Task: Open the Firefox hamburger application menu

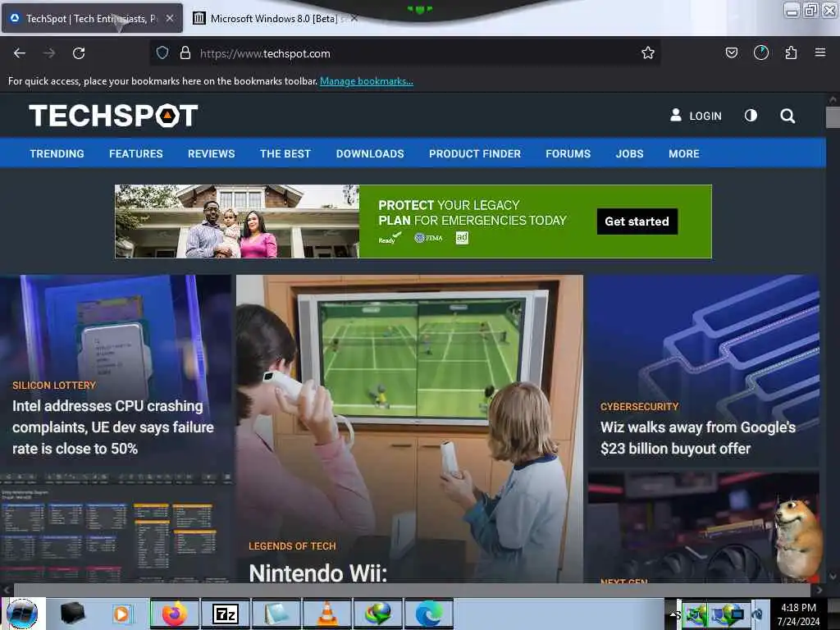Action: [x=820, y=52]
